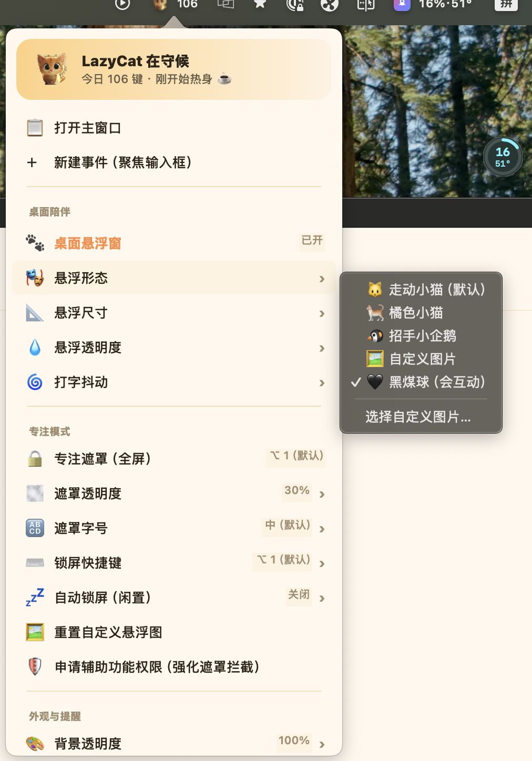Click the shield icon for 申请辅助功能权限
Screen dimensions: 532x761
[x=35, y=667]
